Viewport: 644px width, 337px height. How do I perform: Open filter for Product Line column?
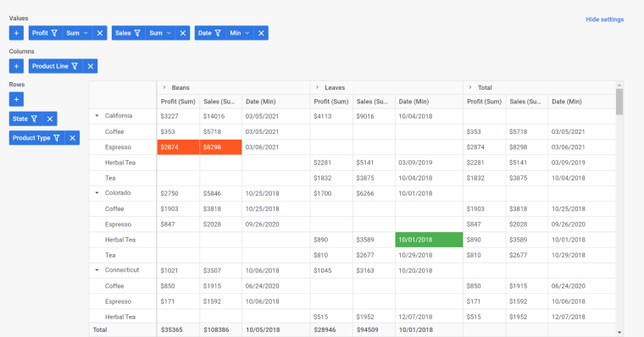[x=75, y=66]
